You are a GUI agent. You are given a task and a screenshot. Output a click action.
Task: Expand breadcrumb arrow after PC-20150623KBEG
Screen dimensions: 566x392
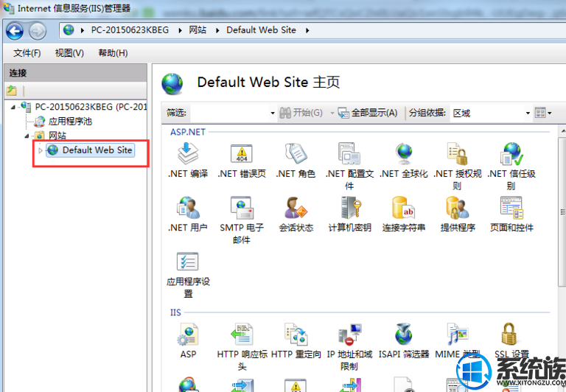pyautogui.click(x=180, y=30)
